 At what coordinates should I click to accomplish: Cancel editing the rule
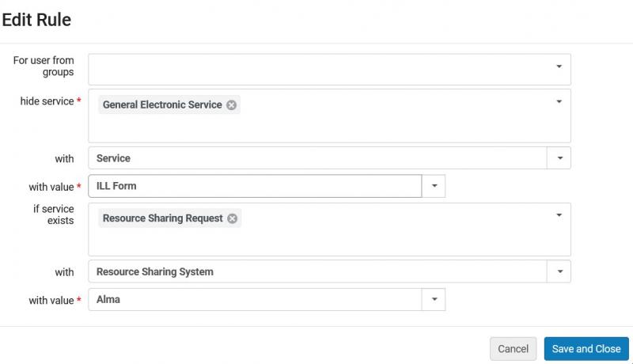[513, 349]
